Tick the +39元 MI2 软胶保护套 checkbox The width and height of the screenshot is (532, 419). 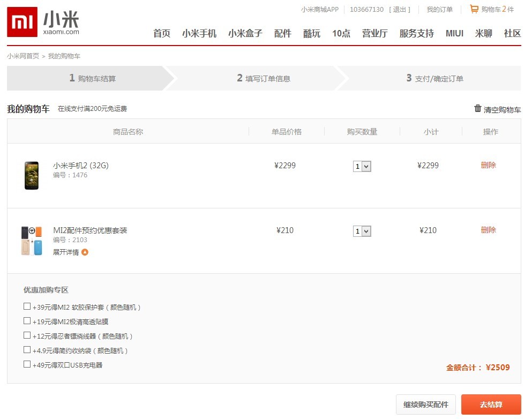pos(27,306)
